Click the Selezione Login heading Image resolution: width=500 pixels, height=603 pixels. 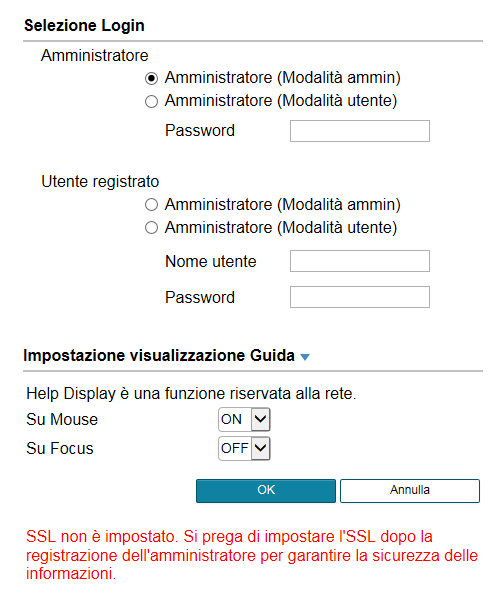[84, 26]
